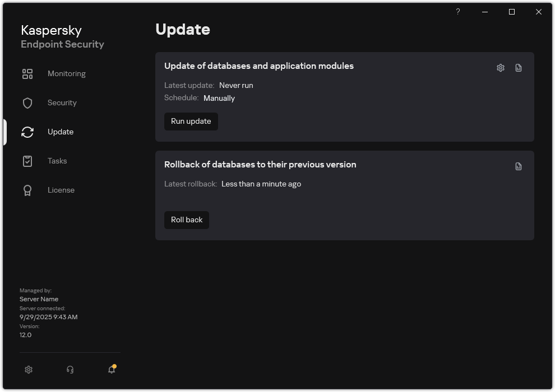The height and width of the screenshot is (392, 555).
Task: Click the Update refresh icon in sidebar
Action: [x=27, y=132]
